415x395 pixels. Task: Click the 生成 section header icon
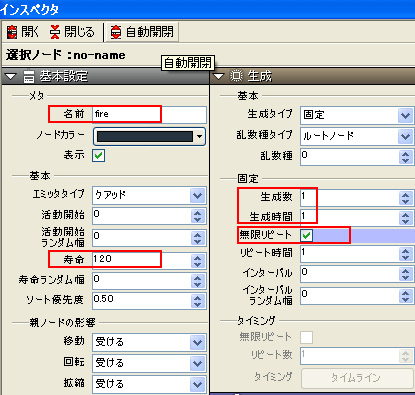(236, 76)
